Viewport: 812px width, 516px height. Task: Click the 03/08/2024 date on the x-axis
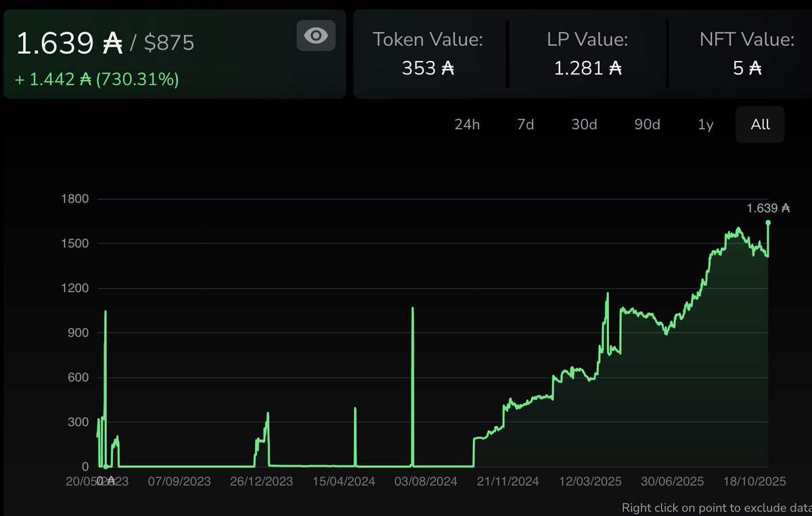(x=426, y=482)
